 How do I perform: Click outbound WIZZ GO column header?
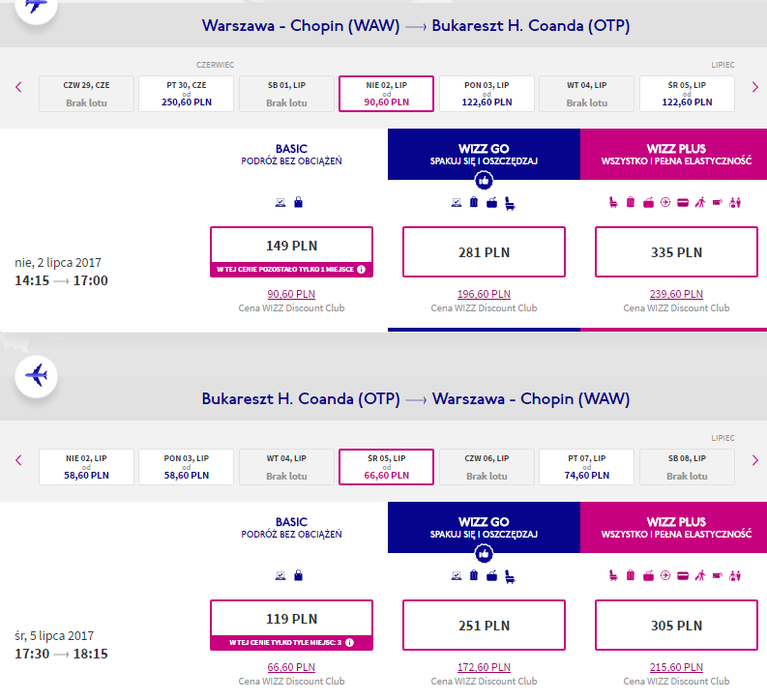[x=484, y=154]
